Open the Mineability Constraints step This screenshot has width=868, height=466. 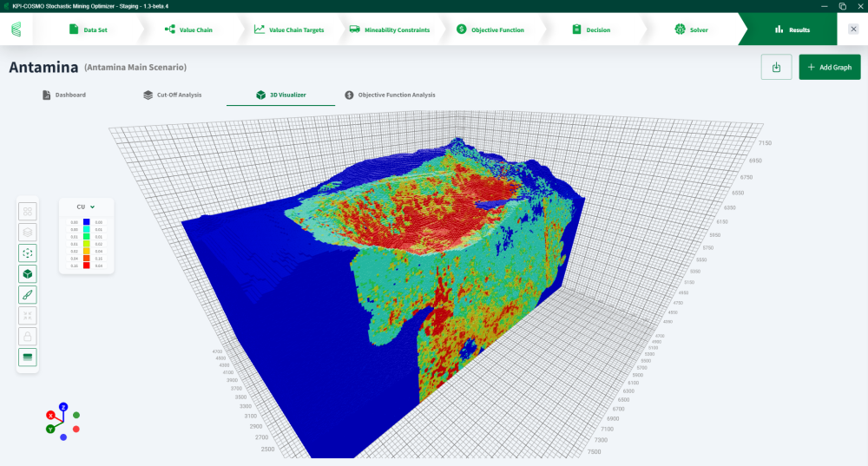(x=389, y=30)
